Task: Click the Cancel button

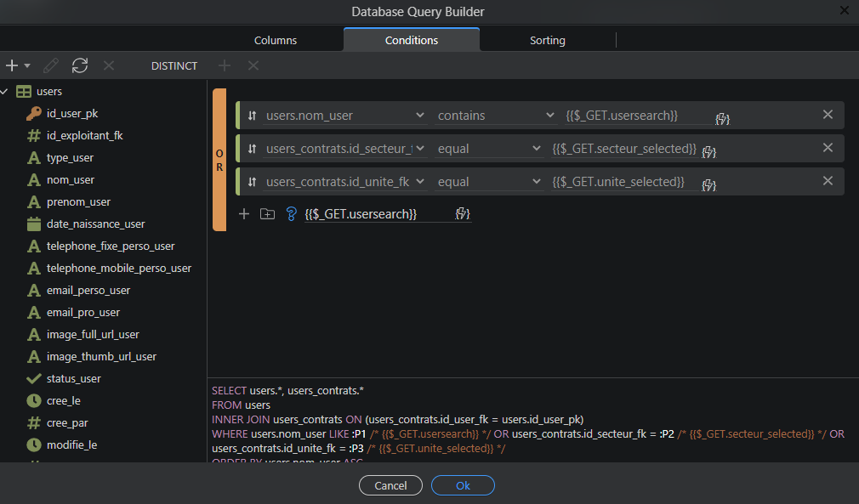Action: (x=390, y=485)
